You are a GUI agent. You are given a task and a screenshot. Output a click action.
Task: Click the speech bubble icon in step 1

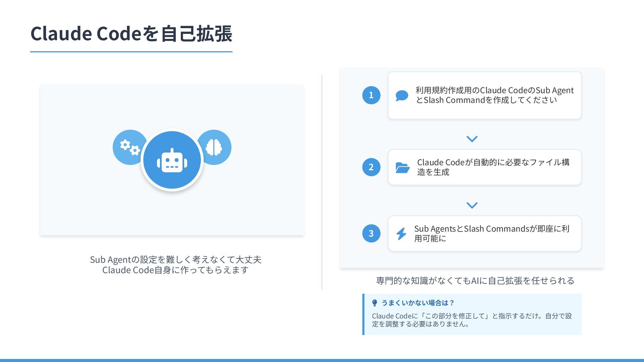401,96
